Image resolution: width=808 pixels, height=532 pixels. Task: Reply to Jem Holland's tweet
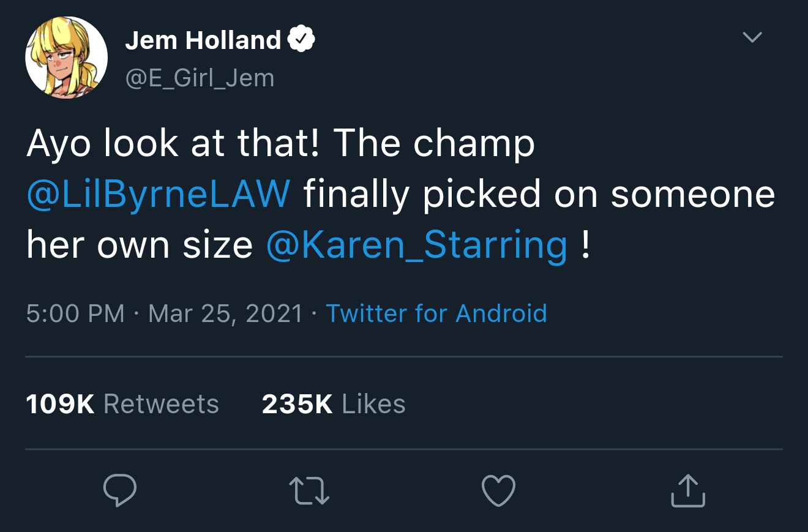(x=120, y=490)
